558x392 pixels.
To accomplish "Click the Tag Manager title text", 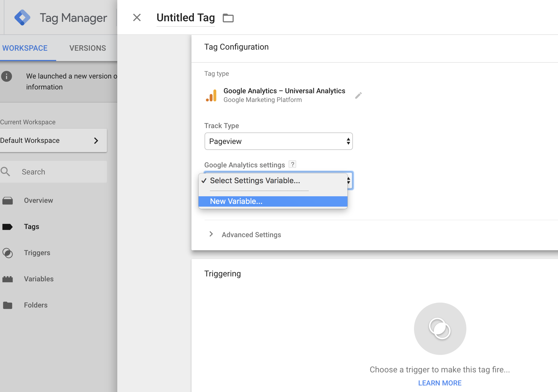I will pyautogui.click(x=73, y=18).
